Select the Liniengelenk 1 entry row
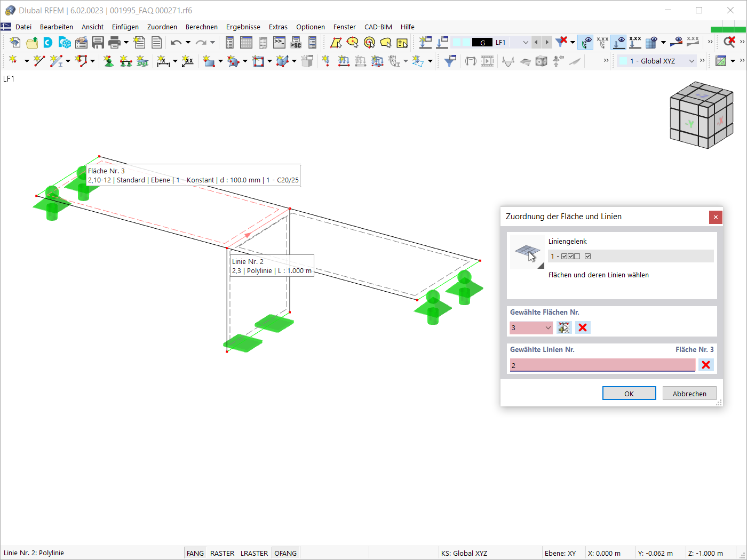The width and height of the screenshot is (747, 560). coord(631,256)
